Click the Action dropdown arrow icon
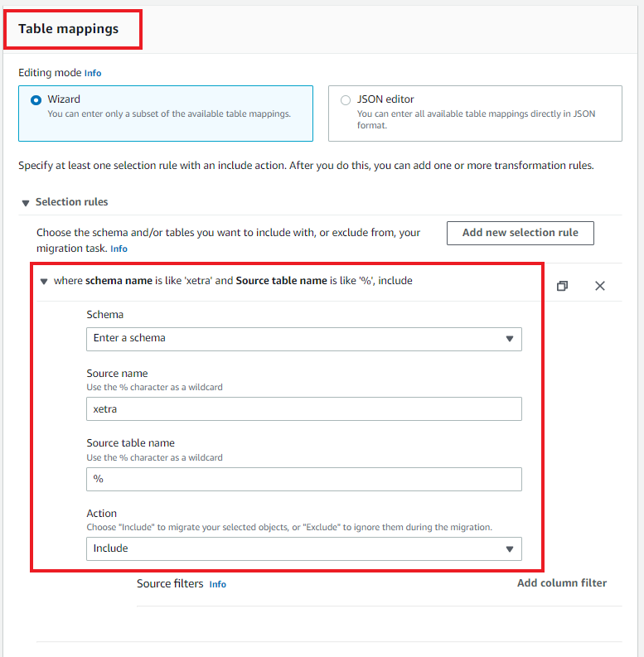The height and width of the screenshot is (657, 644). pyautogui.click(x=510, y=548)
